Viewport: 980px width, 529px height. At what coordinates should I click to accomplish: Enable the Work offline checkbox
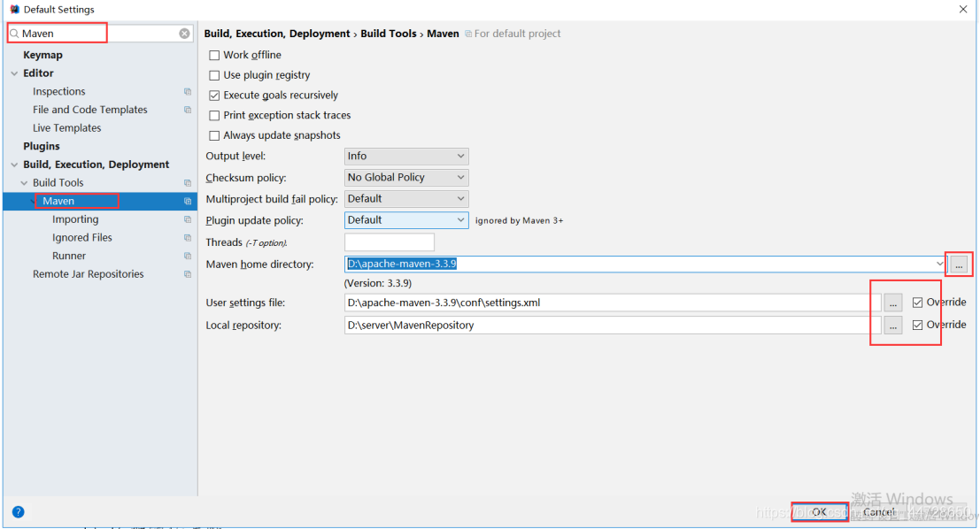point(214,55)
